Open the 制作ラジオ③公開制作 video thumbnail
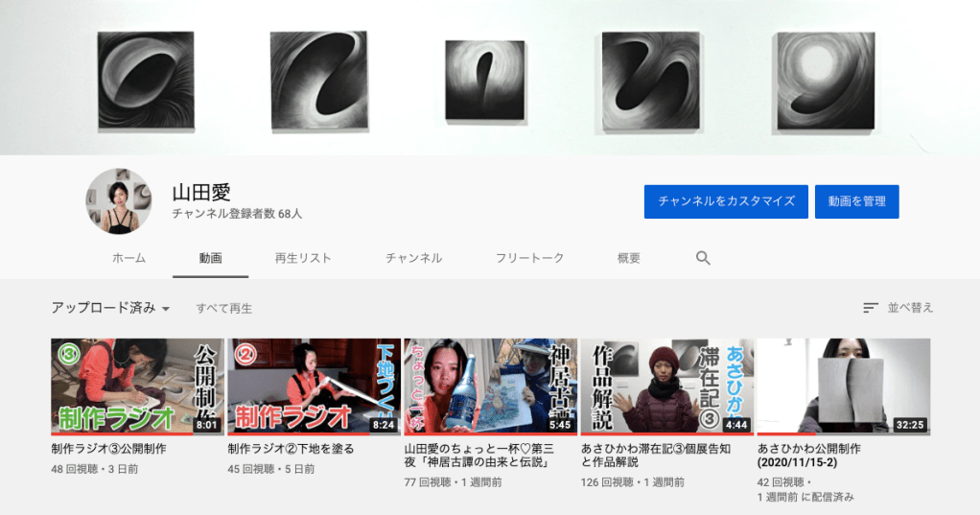 [x=137, y=386]
